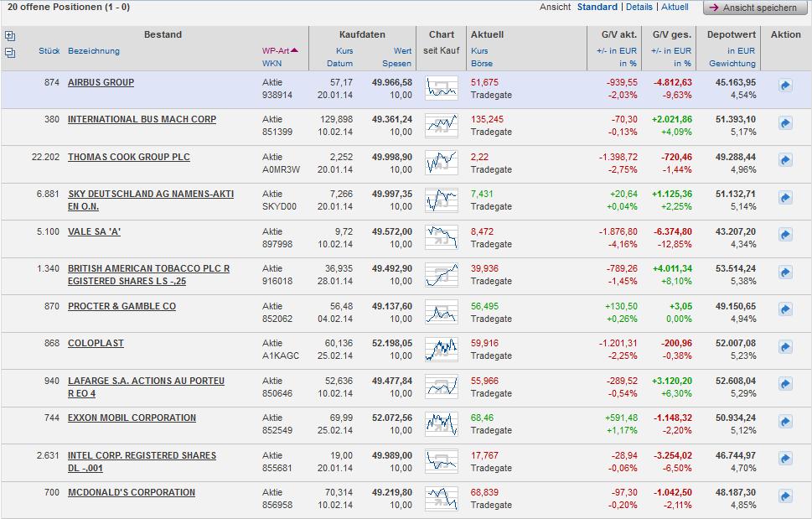This screenshot has height=519, width=812.
Task: Open AIRBUS GROUP chart thumbnail
Action: click(442, 88)
